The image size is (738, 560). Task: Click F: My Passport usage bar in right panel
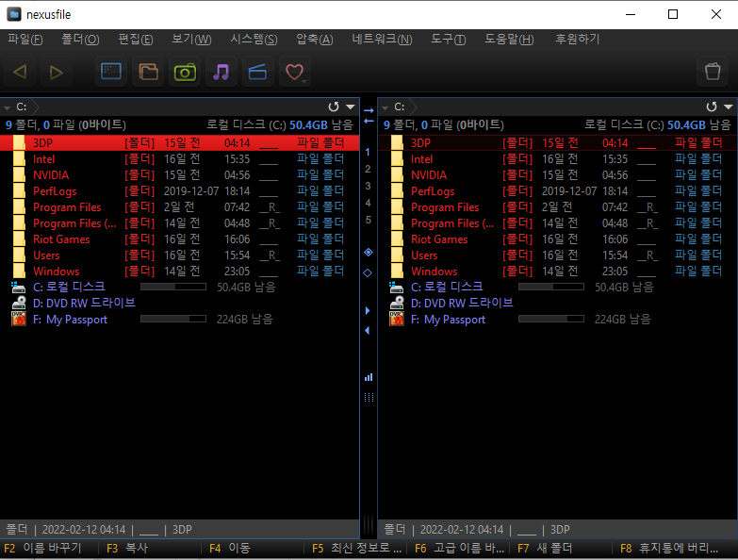(x=551, y=319)
